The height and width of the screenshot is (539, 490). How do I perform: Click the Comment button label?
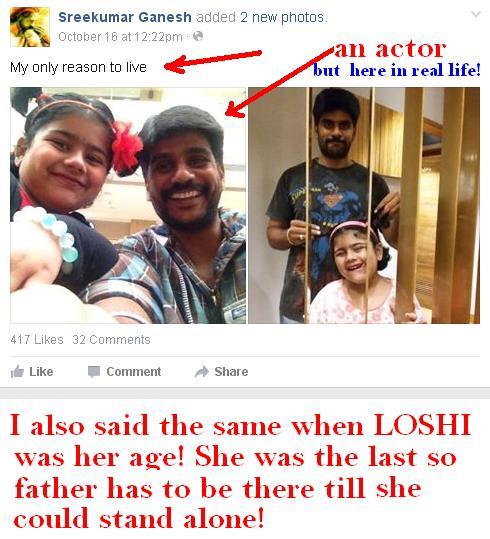tap(133, 372)
